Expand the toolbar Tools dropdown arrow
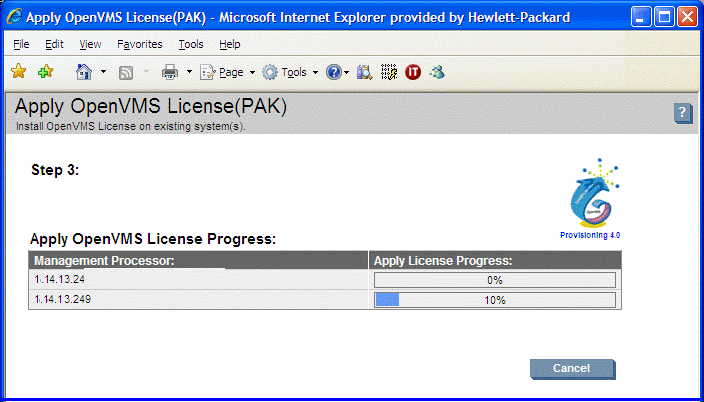This screenshot has height=402, width=704. click(315, 72)
